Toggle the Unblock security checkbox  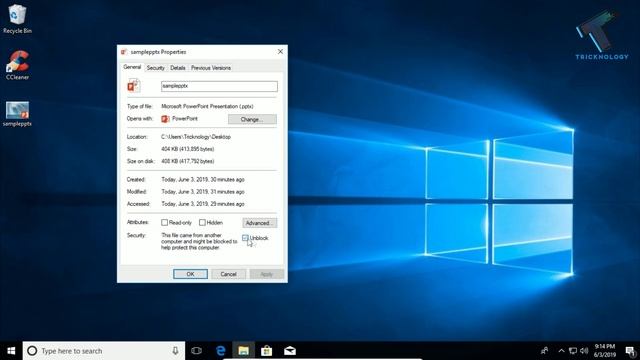pyautogui.click(x=245, y=238)
